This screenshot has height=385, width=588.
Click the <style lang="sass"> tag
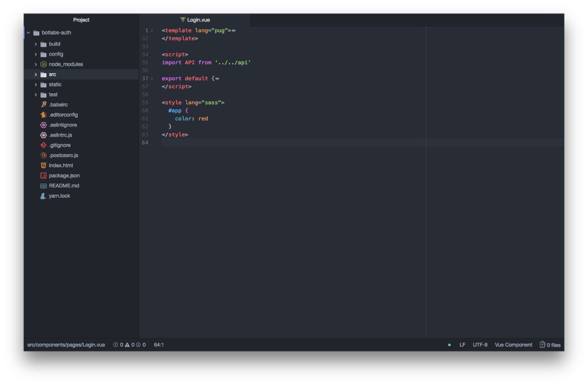[193, 102]
